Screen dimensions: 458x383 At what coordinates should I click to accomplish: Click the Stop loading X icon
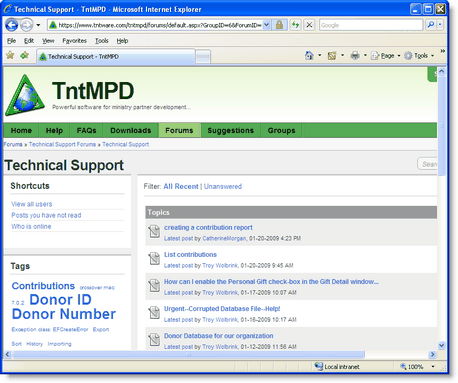(x=309, y=25)
